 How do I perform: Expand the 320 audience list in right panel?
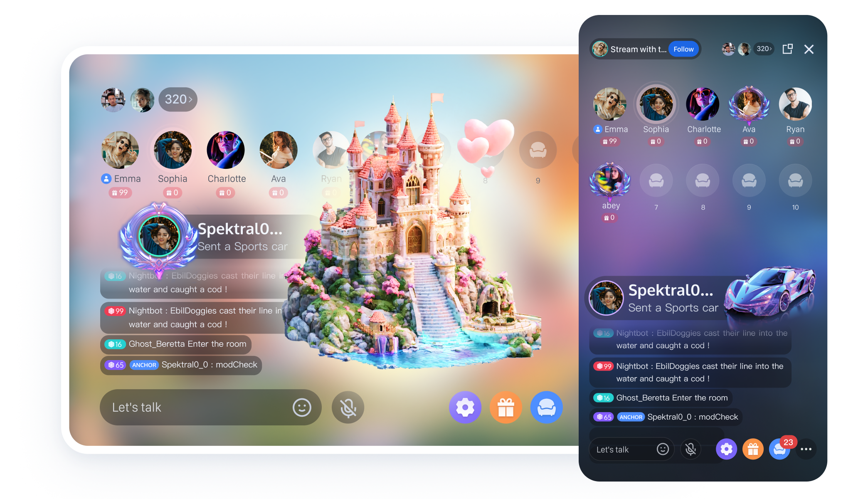coord(764,49)
